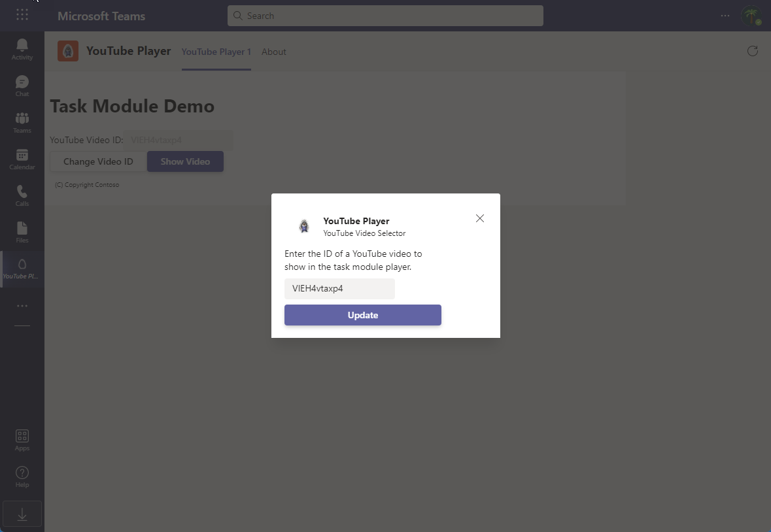The height and width of the screenshot is (532, 771).
Task: Open the app launcher waffle grid
Action: pyautogui.click(x=22, y=15)
